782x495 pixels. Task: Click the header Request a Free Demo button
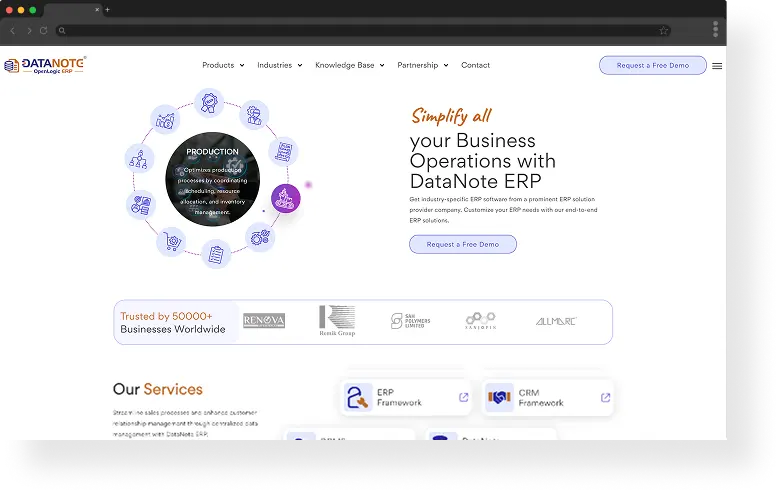tap(652, 65)
